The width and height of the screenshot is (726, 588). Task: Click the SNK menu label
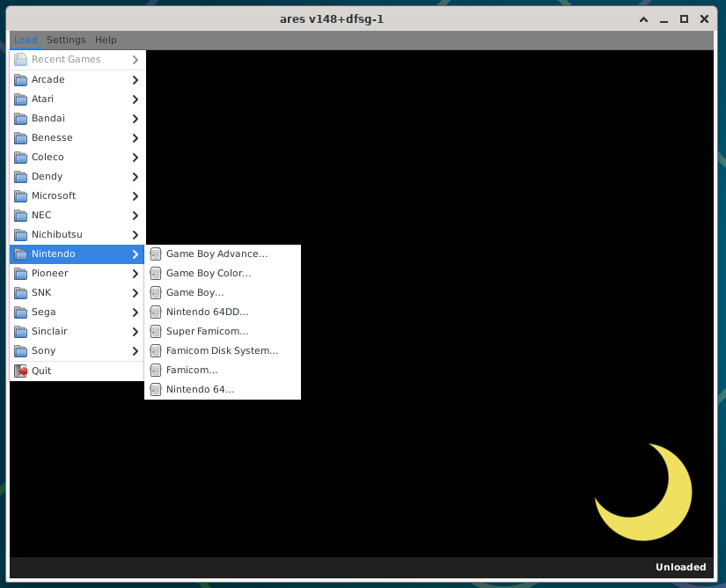click(41, 293)
